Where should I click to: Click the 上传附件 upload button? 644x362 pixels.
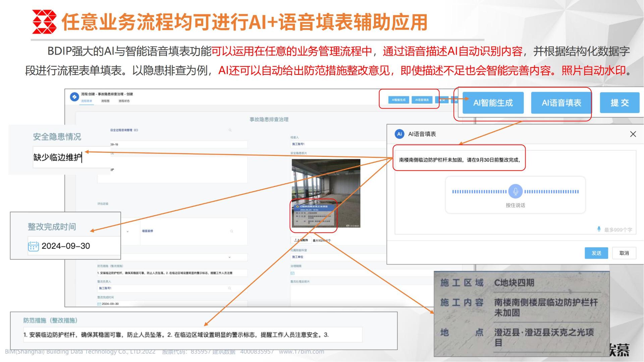tap(301, 240)
